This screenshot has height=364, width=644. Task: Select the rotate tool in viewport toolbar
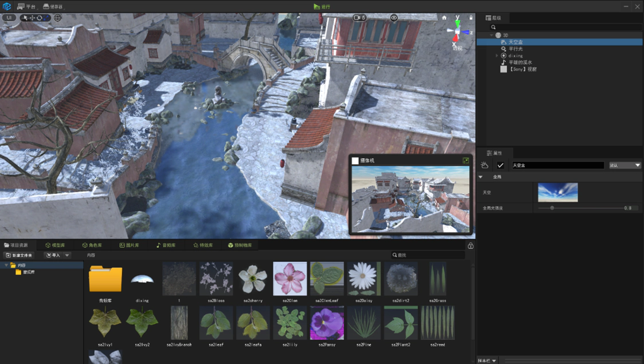pyautogui.click(x=39, y=18)
